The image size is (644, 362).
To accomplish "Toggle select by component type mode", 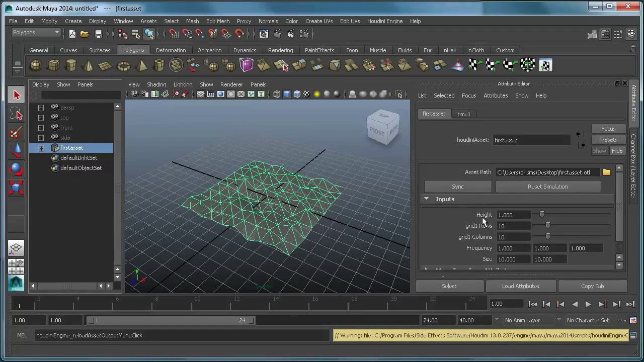I will [x=149, y=34].
